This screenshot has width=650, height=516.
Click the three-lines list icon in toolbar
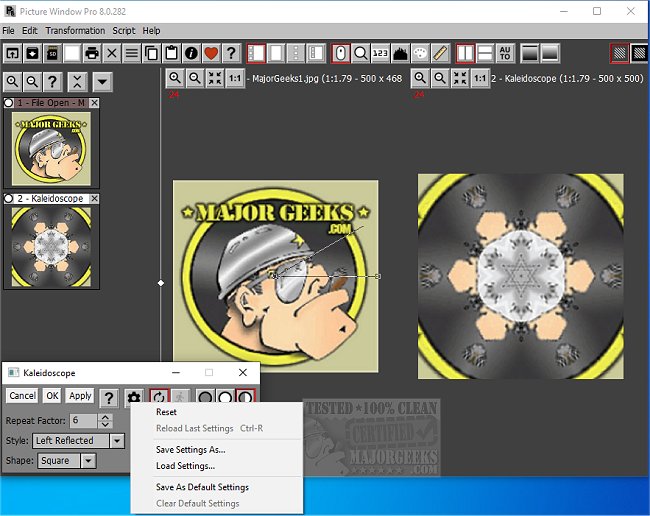click(x=132, y=53)
